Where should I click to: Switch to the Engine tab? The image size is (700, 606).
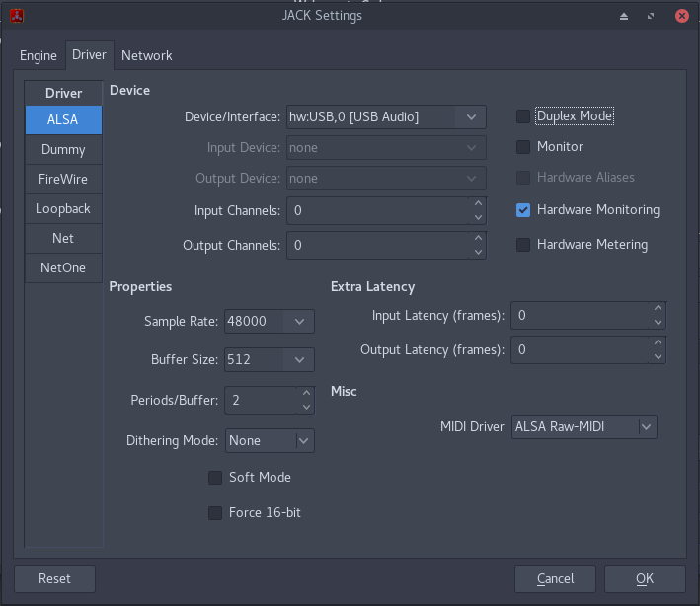point(39,56)
